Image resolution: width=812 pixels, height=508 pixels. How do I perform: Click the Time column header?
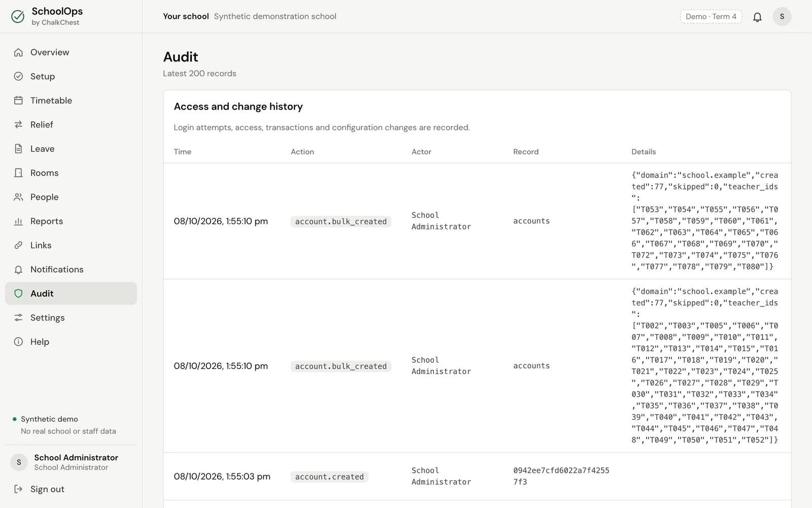tap(182, 152)
